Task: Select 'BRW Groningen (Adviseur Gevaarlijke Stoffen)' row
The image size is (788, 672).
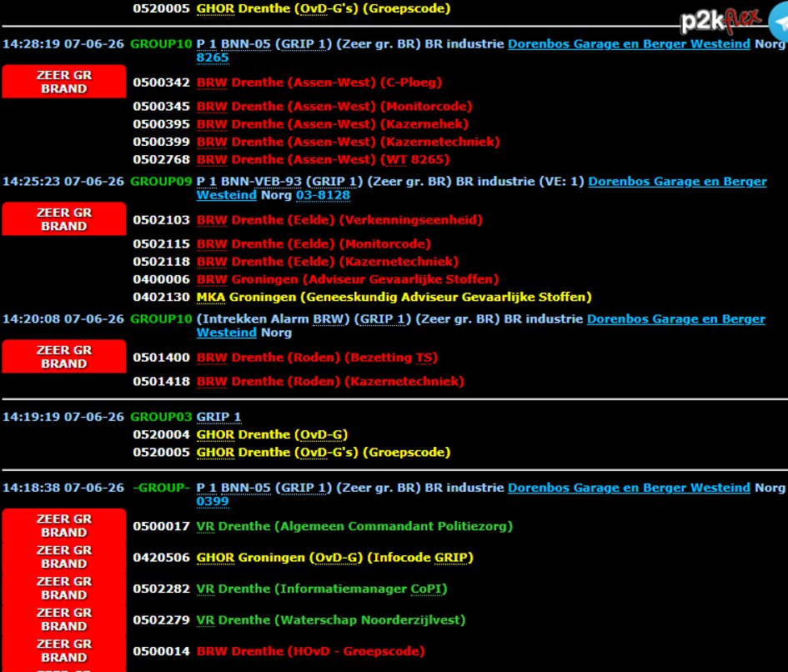Action: [x=347, y=279]
